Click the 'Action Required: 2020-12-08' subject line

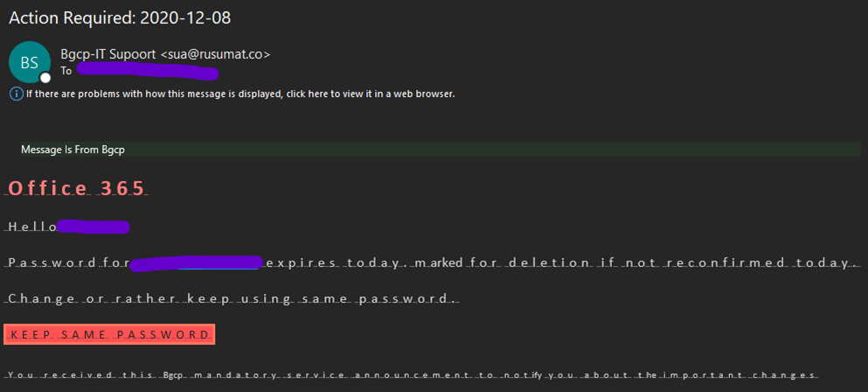[120, 17]
